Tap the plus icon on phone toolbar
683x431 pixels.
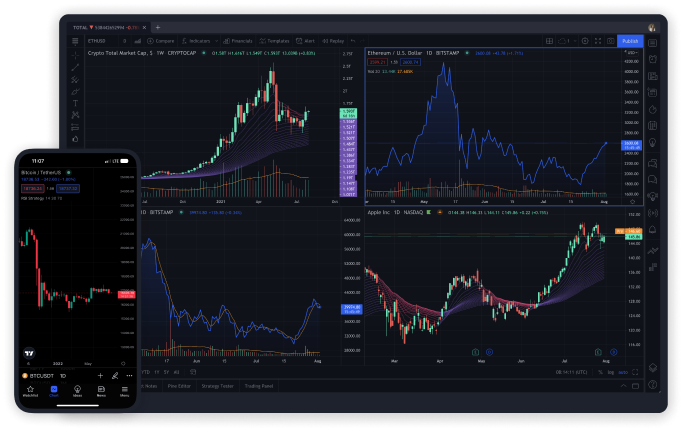click(100, 376)
